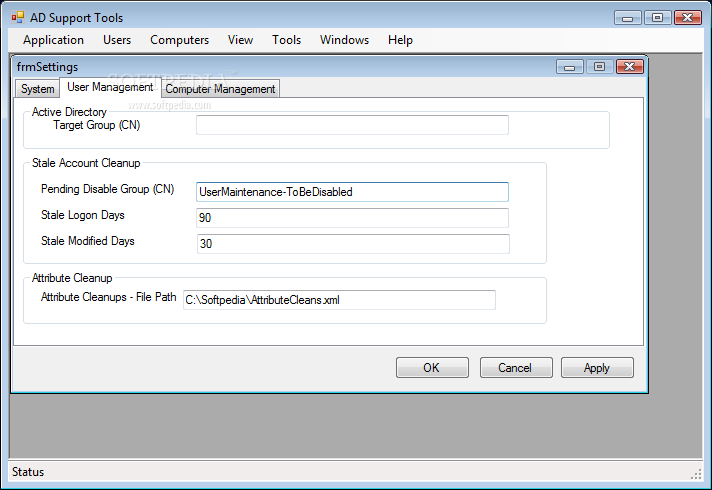
Task: Minimize the frmSettings window
Action: click(569, 67)
